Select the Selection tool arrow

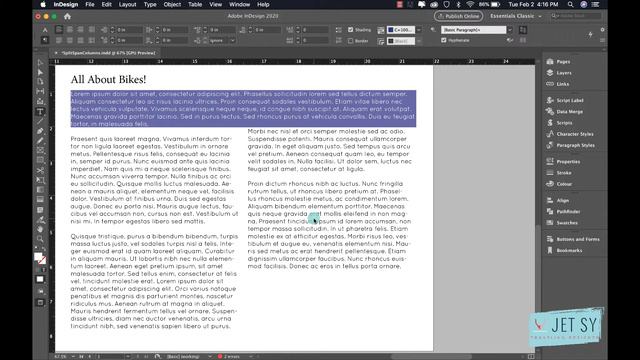[x=40, y=63]
